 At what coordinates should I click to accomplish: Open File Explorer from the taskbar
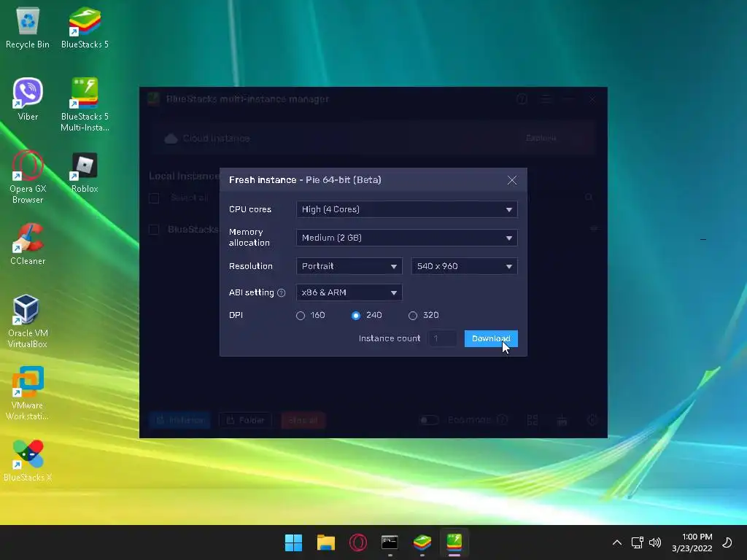click(326, 542)
